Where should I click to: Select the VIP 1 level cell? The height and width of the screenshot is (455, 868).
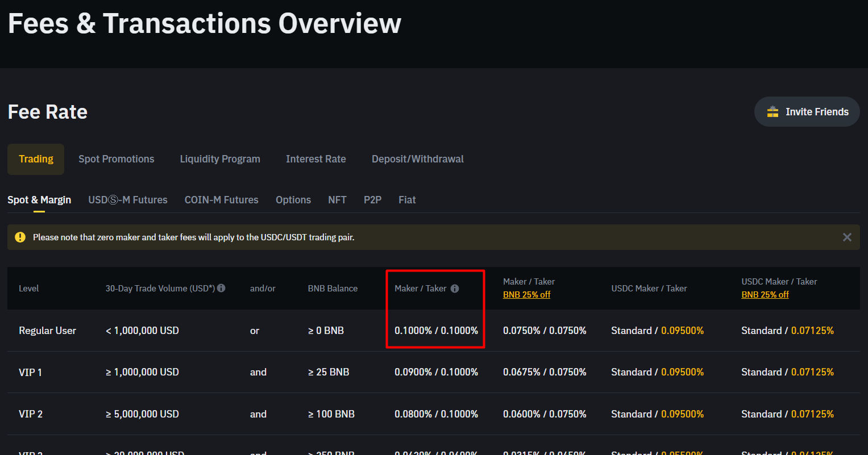30,372
